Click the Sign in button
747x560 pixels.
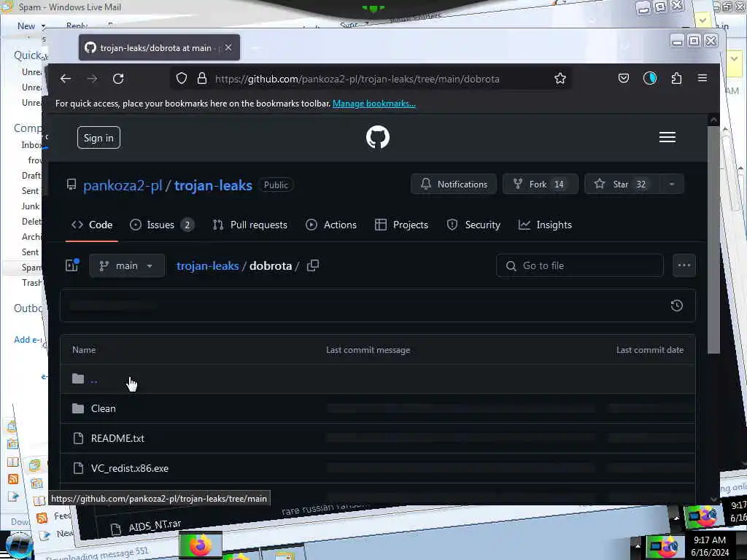[x=98, y=138]
